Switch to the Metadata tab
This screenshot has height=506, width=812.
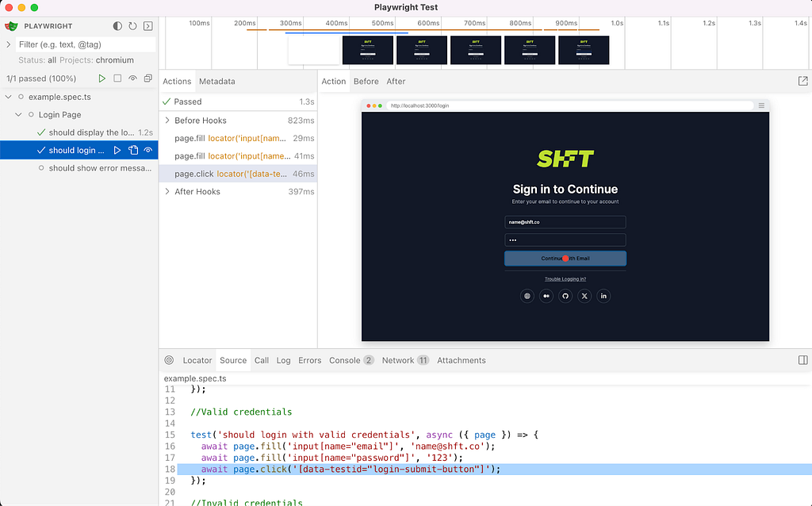click(217, 82)
